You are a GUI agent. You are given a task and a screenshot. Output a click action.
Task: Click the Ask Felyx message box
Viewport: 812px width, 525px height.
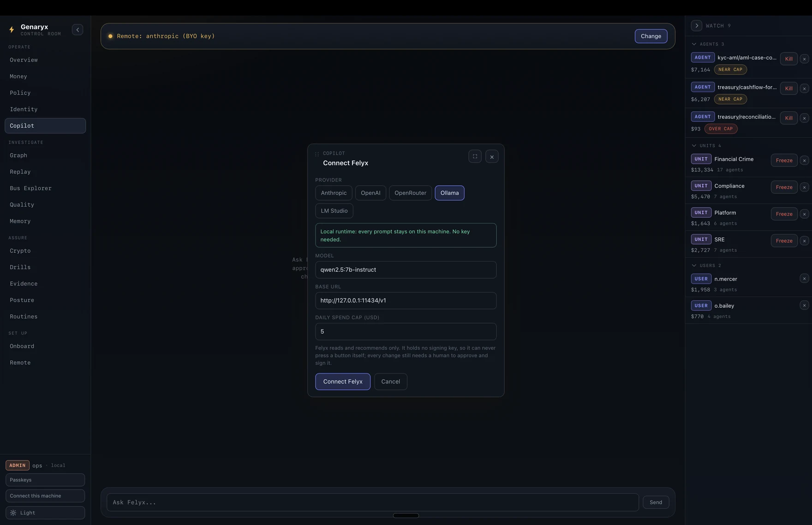coord(372,502)
